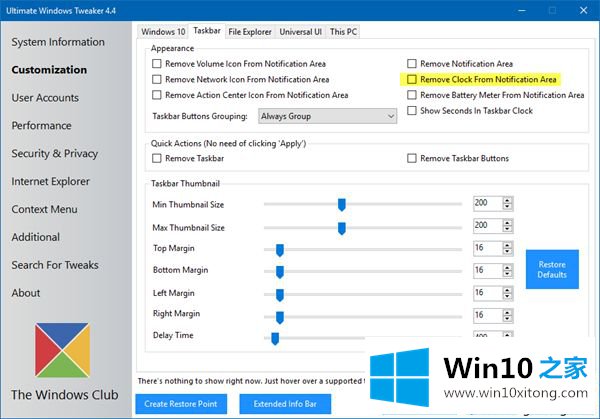Click the Top Margin slider handle

[x=280, y=250]
